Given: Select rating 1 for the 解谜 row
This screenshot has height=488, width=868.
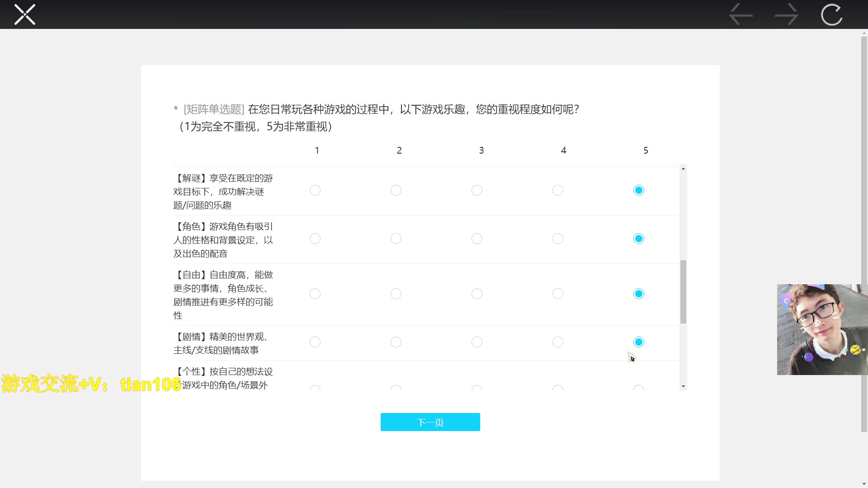Looking at the screenshot, I should coord(315,190).
